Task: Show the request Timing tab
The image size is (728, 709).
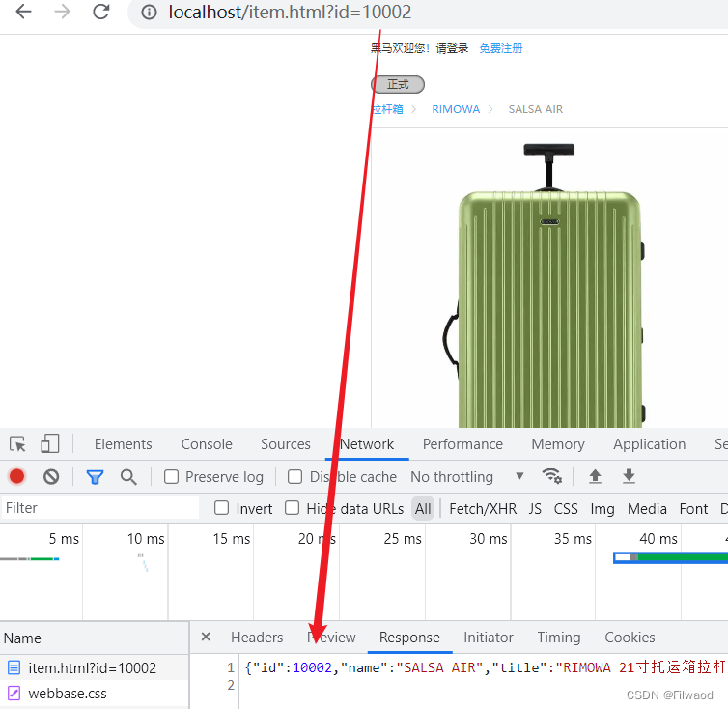Action: point(559,637)
